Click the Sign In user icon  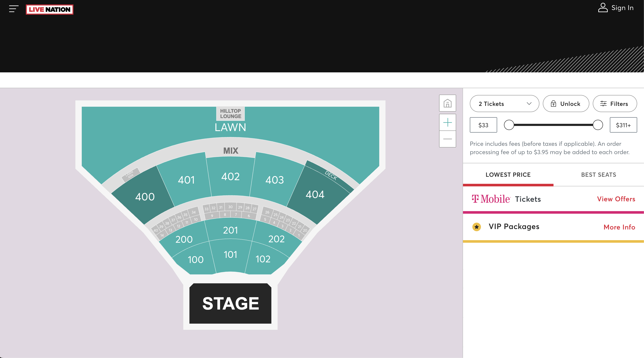(x=603, y=8)
